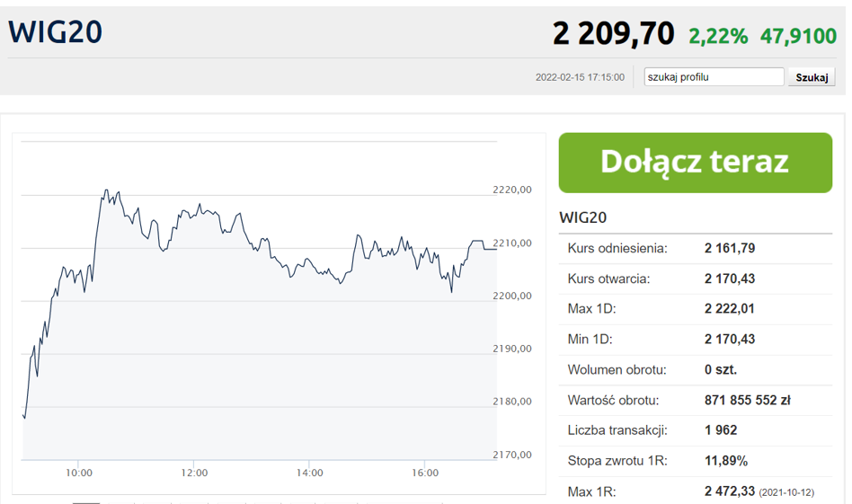The height and width of the screenshot is (504, 852).
Task: Click the Szukaj search button
Action: [812, 77]
